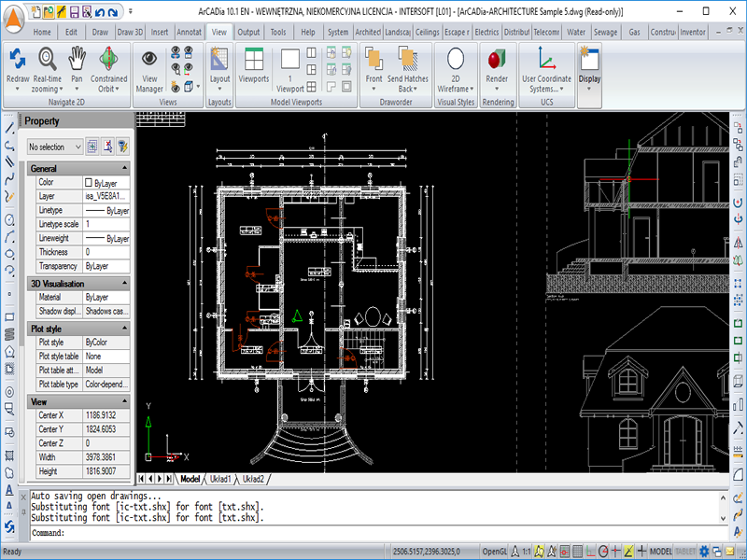Switch to the Draw 3D ribbon tab
747x560 pixels.
(x=130, y=32)
